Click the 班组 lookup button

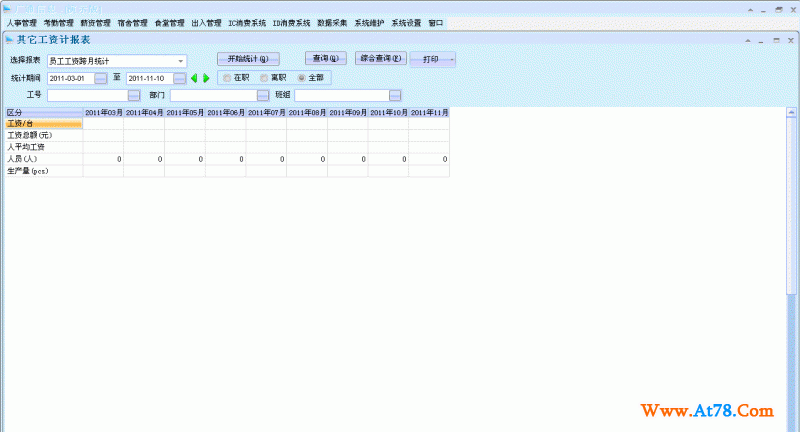[x=395, y=95]
